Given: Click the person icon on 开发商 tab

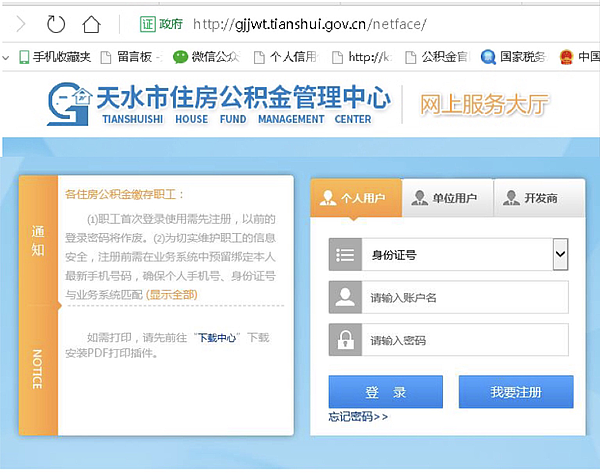Looking at the screenshot, I should pyautogui.click(x=511, y=197).
